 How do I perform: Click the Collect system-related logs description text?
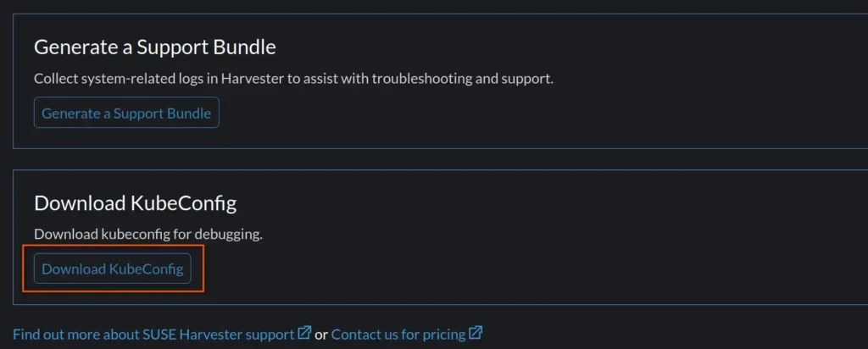click(x=293, y=79)
